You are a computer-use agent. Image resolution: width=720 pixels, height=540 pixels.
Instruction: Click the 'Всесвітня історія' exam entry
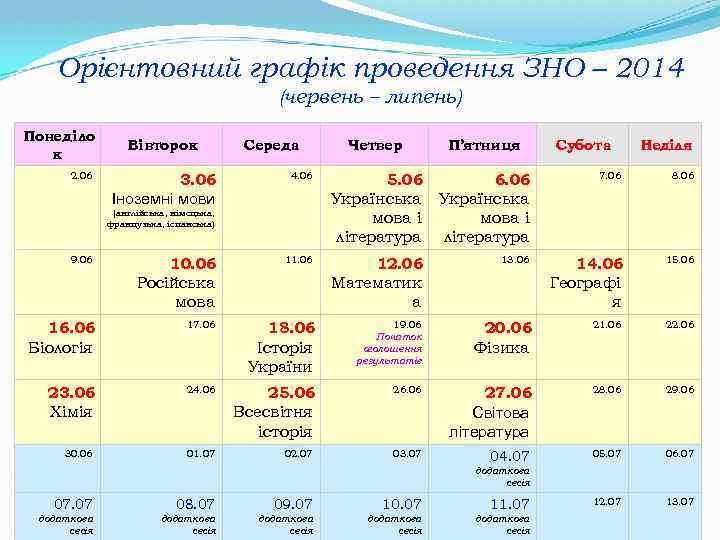coord(273,422)
